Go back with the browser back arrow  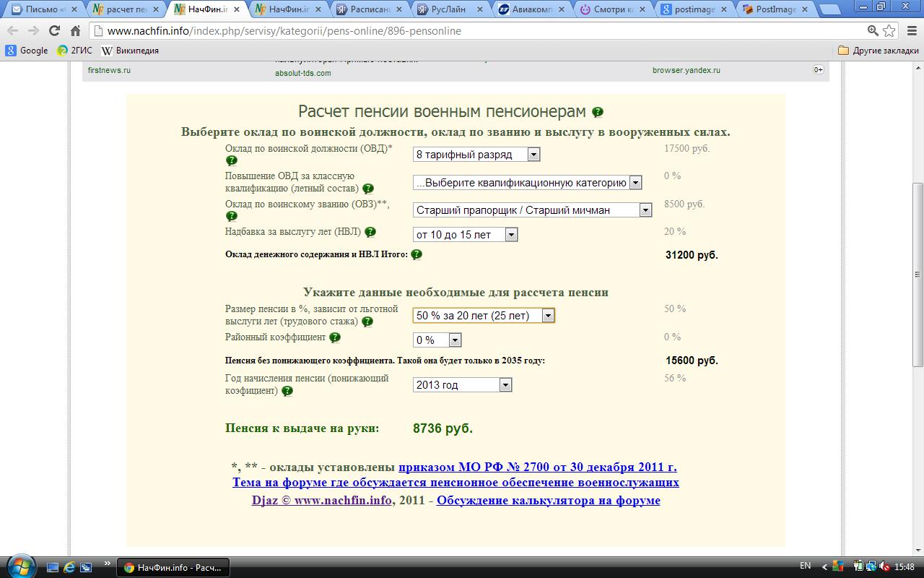[x=13, y=31]
